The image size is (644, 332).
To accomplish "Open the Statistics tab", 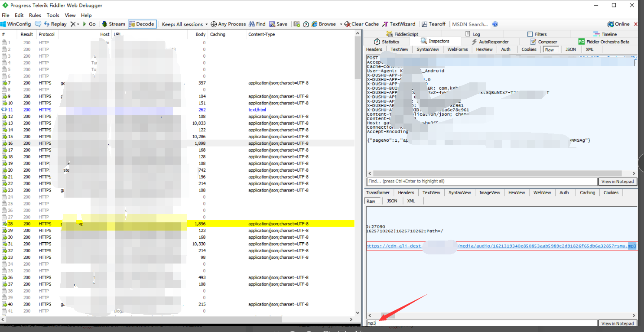I will pos(387,42).
